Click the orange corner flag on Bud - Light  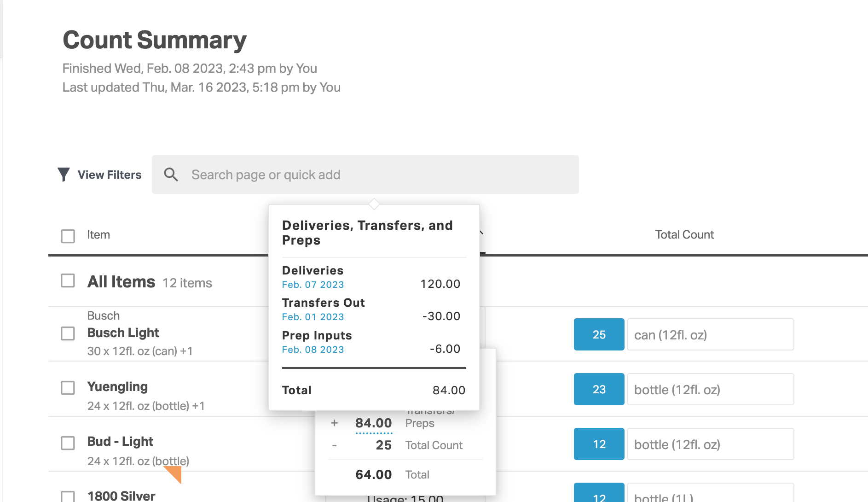174,474
